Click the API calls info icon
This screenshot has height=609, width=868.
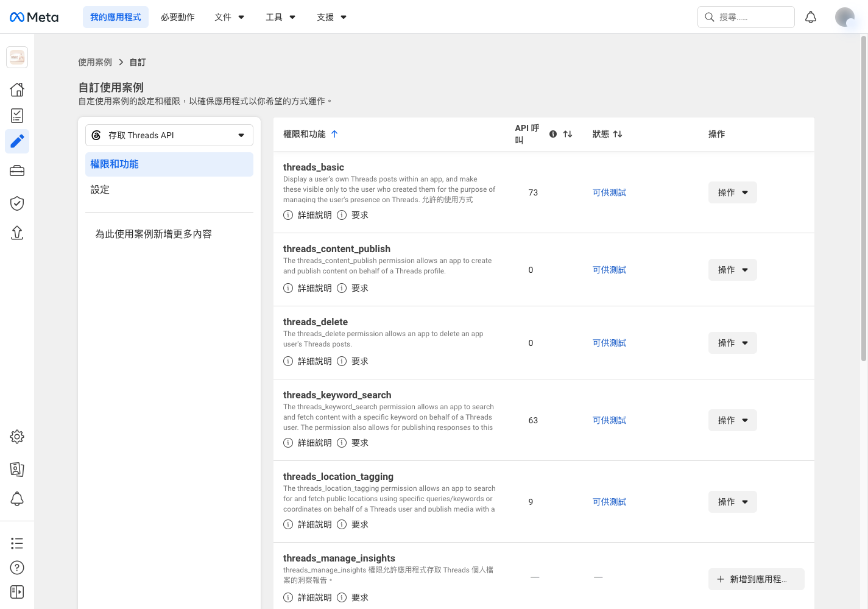tap(553, 134)
